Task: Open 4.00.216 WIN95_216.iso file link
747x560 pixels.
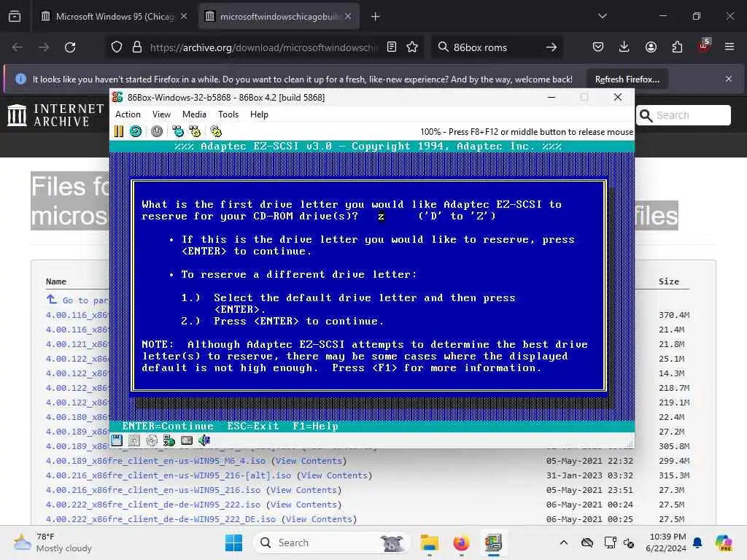Action: [x=153, y=490]
